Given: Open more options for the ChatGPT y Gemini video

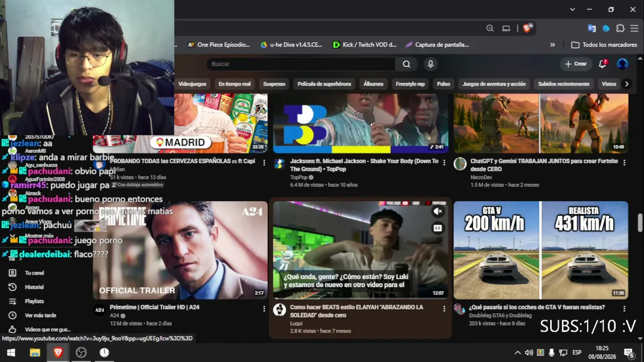Looking at the screenshot, I should [624, 162].
